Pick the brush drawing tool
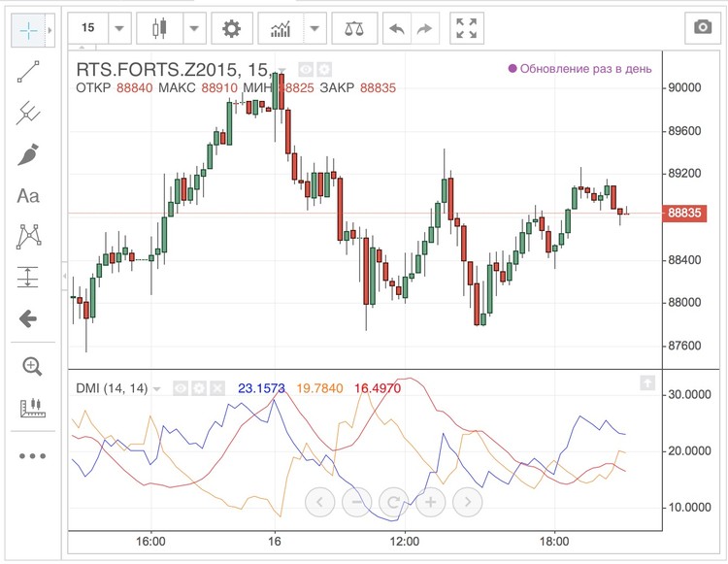Image resolution: width=728 pixels, height=564 pixels. [28, 155]
